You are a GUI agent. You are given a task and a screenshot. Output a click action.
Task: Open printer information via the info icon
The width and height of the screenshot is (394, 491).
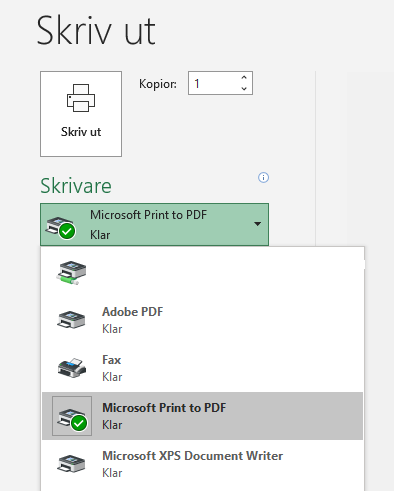[x=263, y=177]
